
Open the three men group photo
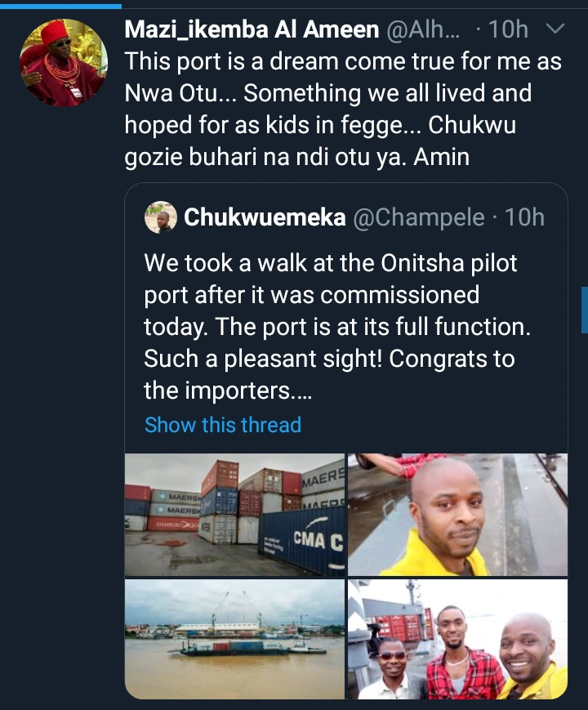pyautogui.click(x=457, y=640)
